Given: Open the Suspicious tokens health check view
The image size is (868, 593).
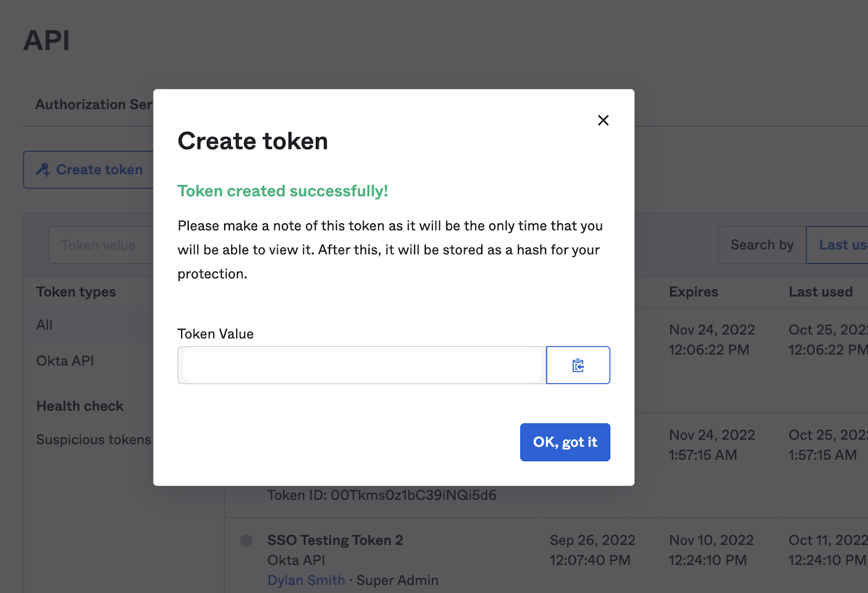Looking at the screenshot, I should (x=93, y=439).
